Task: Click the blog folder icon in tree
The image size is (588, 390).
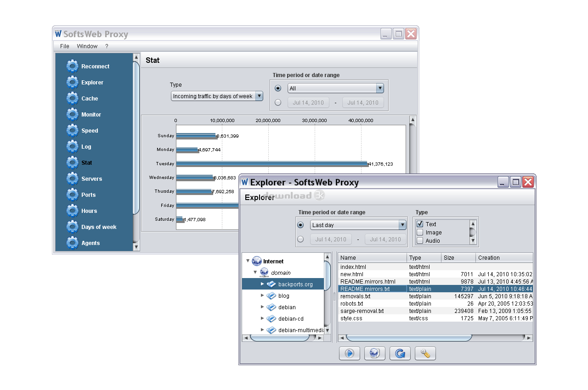Action: [x=271, y=296]
